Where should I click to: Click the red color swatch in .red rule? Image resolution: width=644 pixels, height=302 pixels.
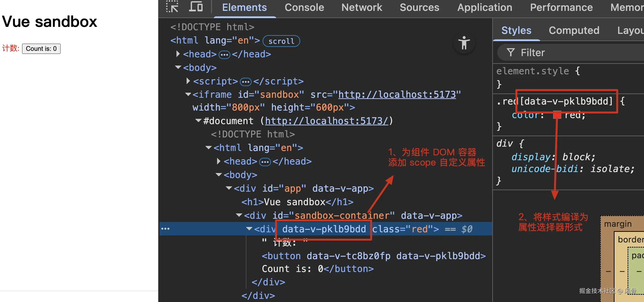pyautogui.click(x=557, y=115)
